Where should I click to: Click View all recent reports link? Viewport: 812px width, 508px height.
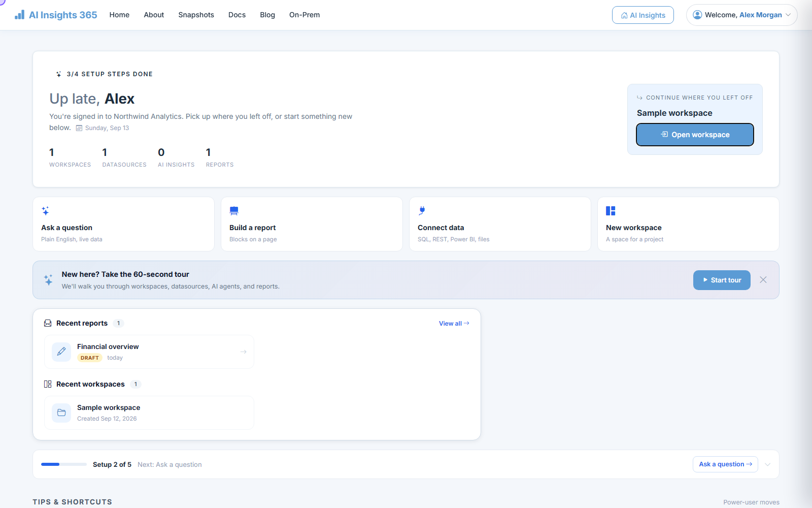point(454,324)
